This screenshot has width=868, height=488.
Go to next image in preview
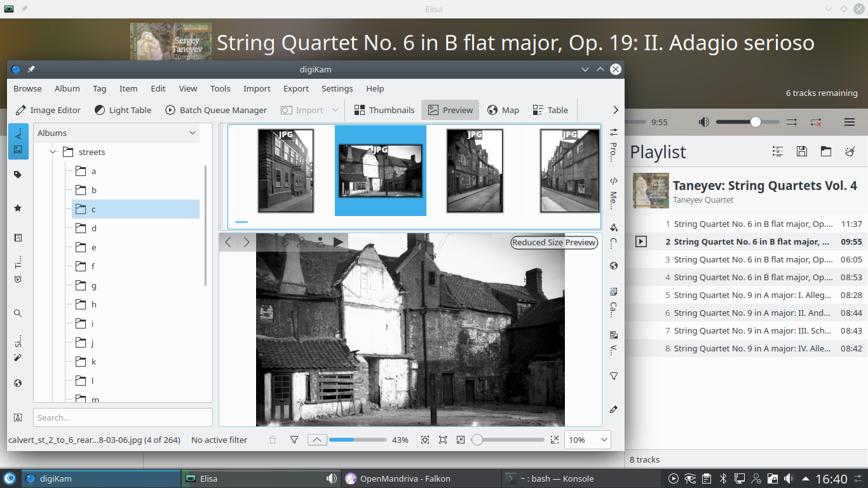tap(247, 242)
